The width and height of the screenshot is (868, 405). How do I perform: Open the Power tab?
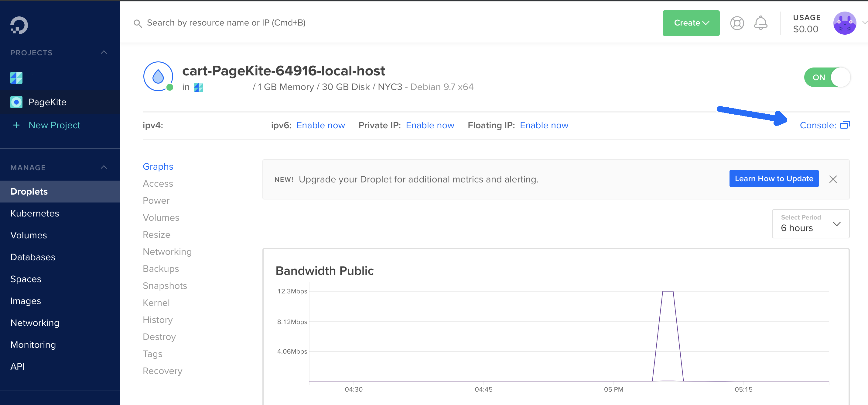pyautogui.click(x=156, y=201)
